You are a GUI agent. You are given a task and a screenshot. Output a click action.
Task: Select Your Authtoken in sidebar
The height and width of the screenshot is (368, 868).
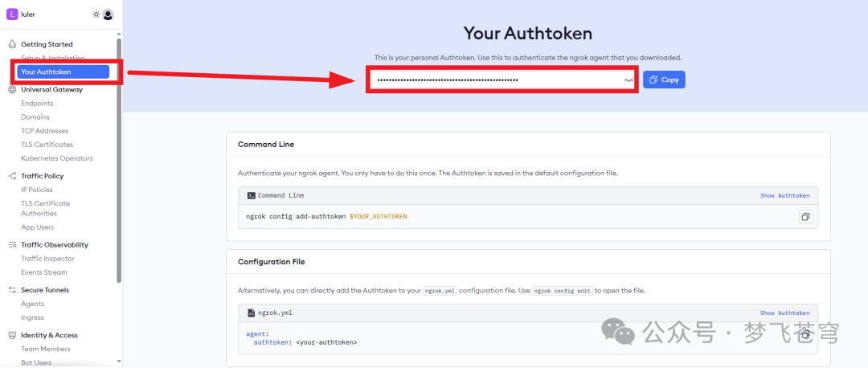tap(63, 72)
